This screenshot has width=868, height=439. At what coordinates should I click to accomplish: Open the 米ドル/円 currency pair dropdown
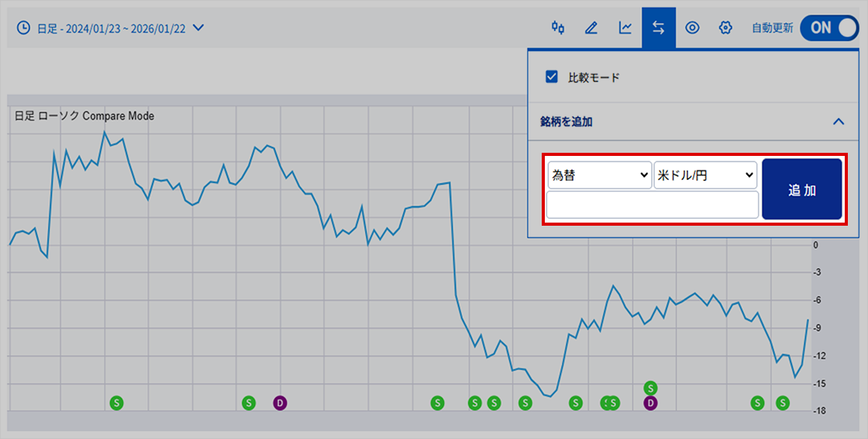click(705, 175)
